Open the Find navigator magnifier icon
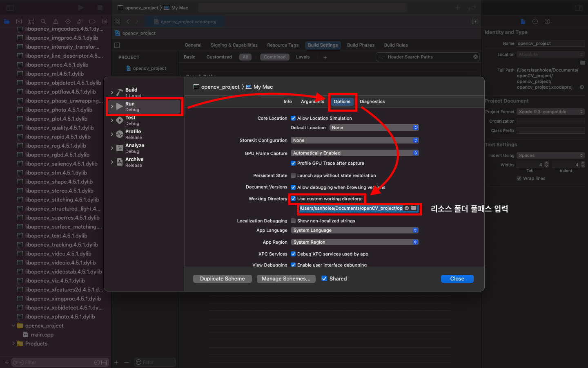The height and width of the screenshot is (368, 588). (43, 21)
